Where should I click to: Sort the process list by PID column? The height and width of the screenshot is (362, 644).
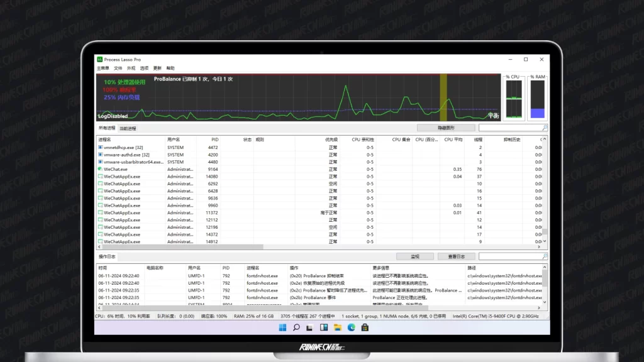214,140
